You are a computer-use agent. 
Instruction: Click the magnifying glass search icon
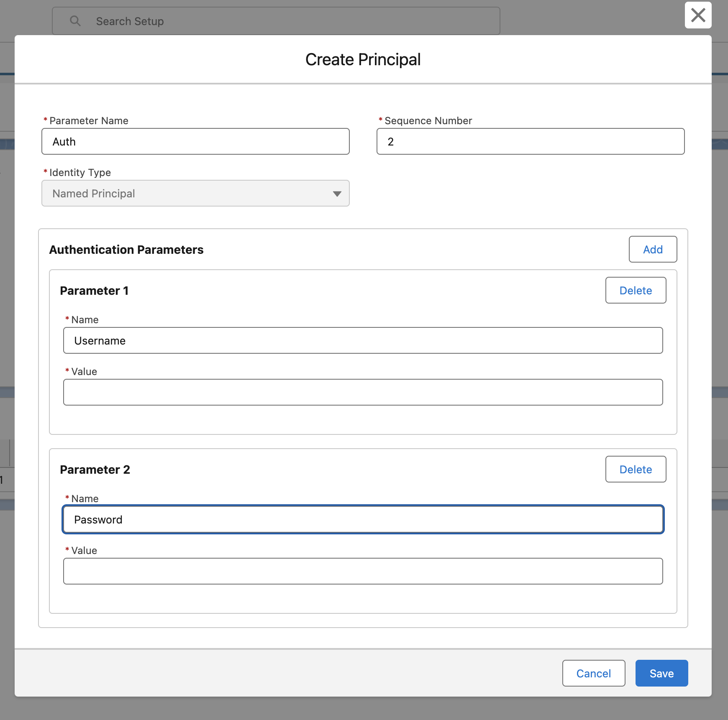point(75,21)
